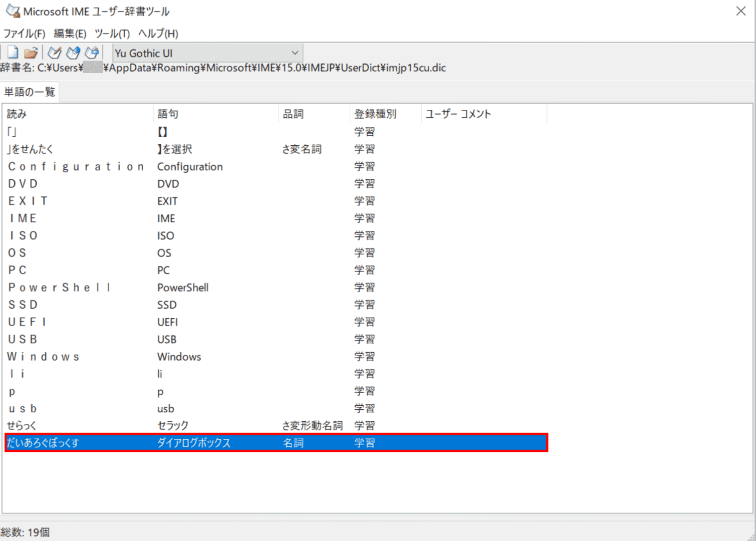Select the EXIT word entry
The image size is (756, 541).
276,201
